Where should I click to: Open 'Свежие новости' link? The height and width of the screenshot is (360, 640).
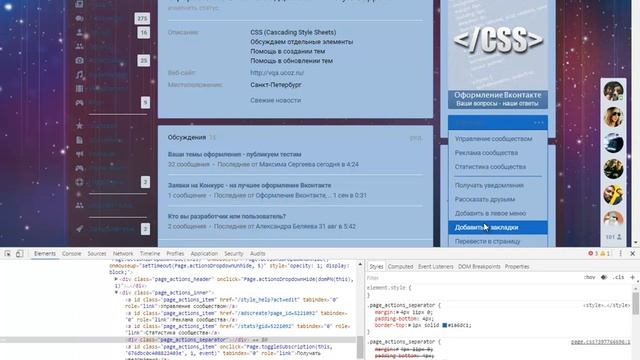[x=276, y=100]
